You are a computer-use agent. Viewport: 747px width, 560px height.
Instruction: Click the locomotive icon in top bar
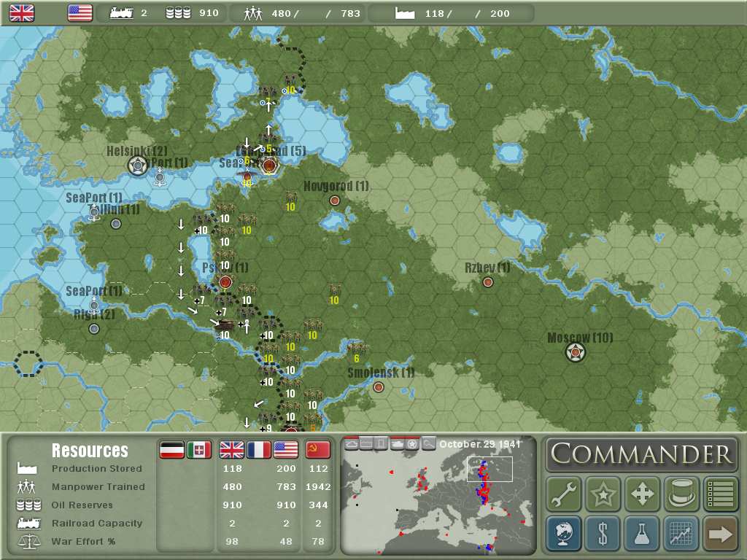coord(122,13)
